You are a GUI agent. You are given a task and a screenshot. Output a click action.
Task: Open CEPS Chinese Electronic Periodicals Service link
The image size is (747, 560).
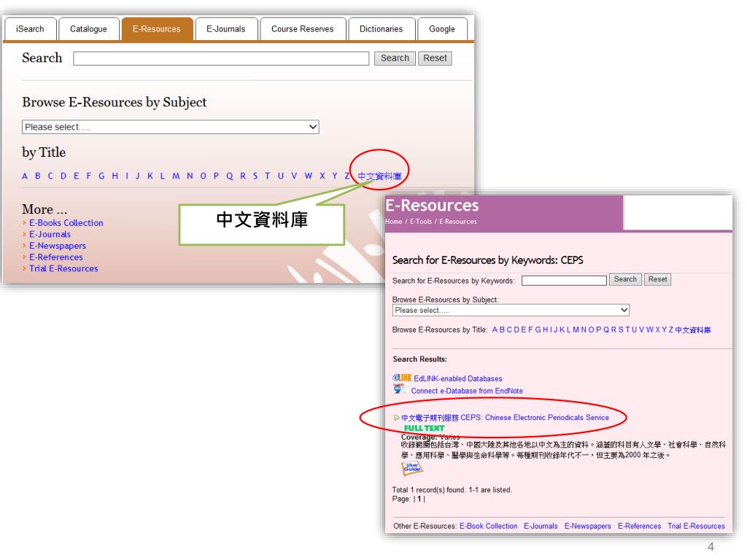click(505, 418)
